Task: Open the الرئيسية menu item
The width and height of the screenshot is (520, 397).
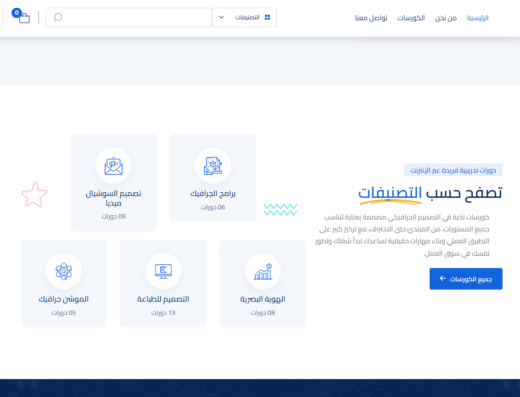Action: coord(477,18)
